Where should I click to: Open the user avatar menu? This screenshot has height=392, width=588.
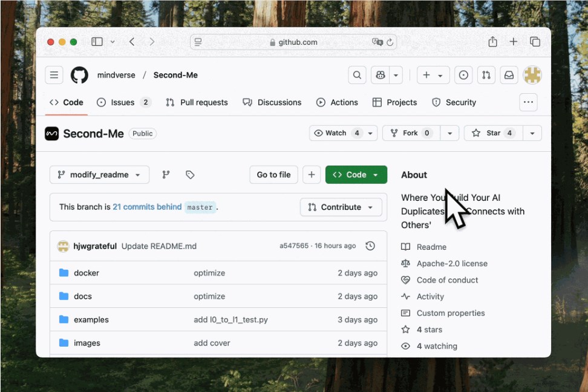(532, 74)
